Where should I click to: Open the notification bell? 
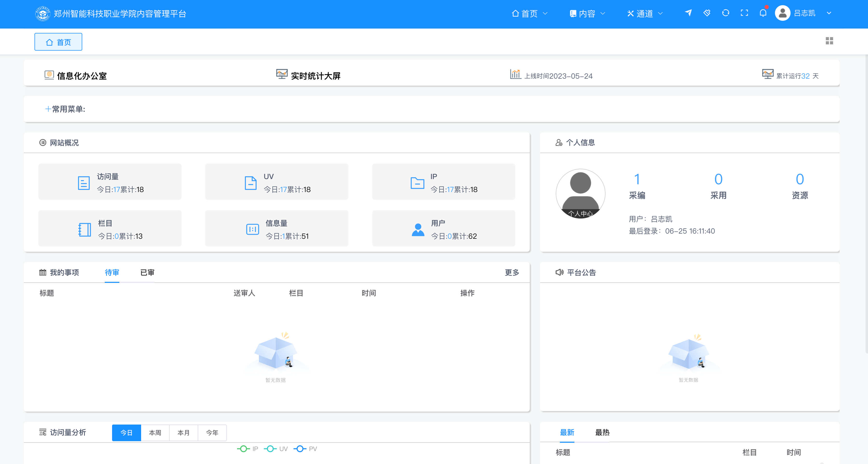pyautogui.click(x=763, y=13)
